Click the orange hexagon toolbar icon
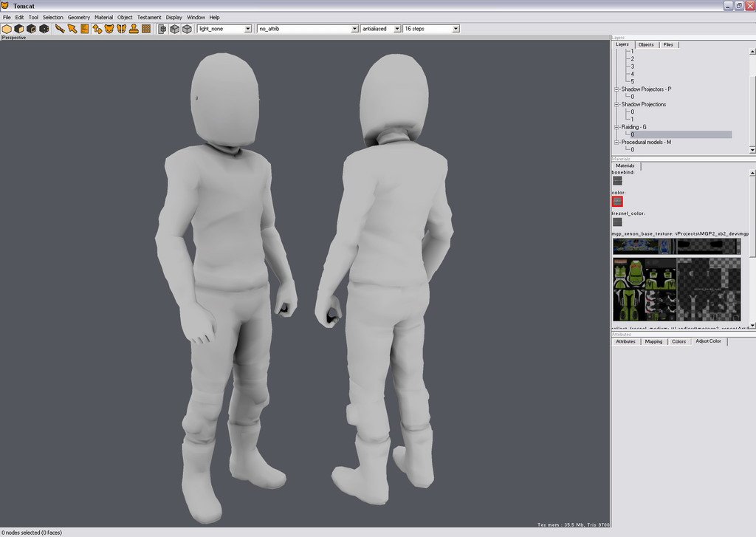The height and width of the screenshot is (537, 756). (7, 29)
